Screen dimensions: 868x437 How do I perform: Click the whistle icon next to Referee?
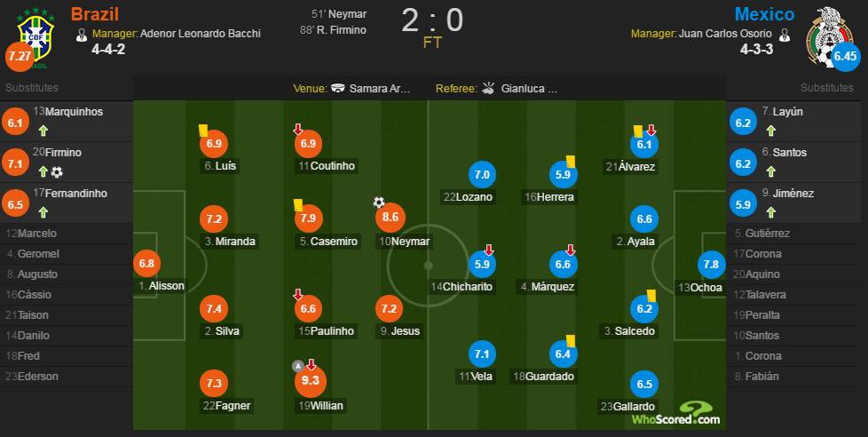488,88
